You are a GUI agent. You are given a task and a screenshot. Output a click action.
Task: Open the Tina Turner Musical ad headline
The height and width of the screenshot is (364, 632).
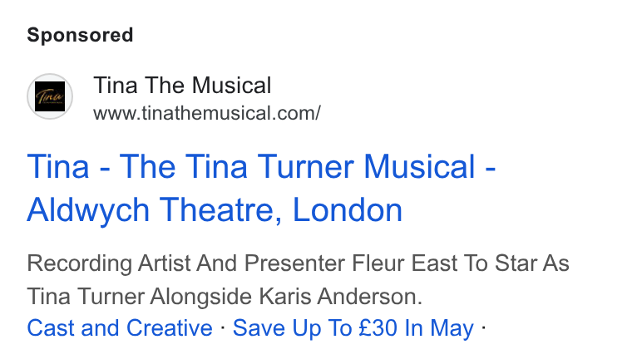(261, 188)
